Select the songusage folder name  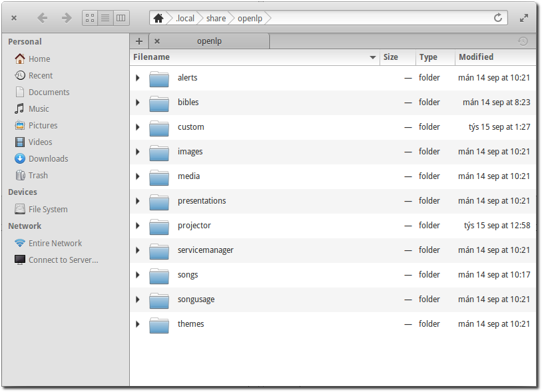click(x=196, y=299)
